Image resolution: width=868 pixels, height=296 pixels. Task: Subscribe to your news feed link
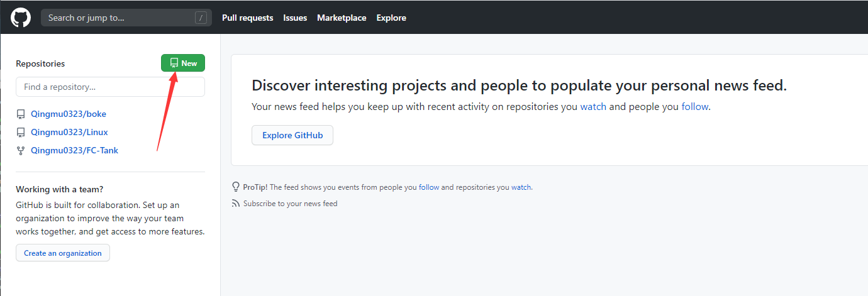pyautogui.click(x=290, y=204)
